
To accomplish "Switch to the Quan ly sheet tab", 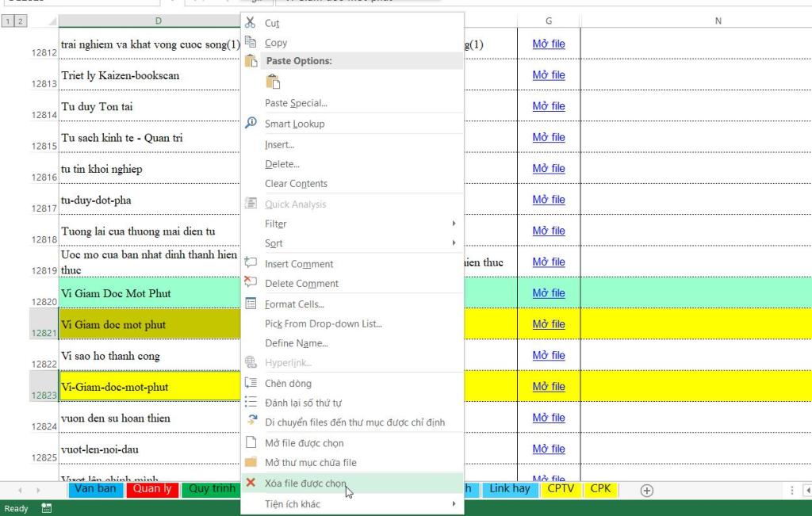I will click(x=152, y=489).
